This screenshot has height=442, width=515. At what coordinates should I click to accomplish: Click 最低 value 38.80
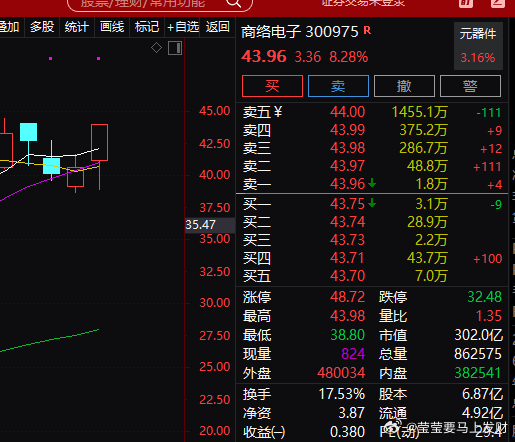coord(348,335)
